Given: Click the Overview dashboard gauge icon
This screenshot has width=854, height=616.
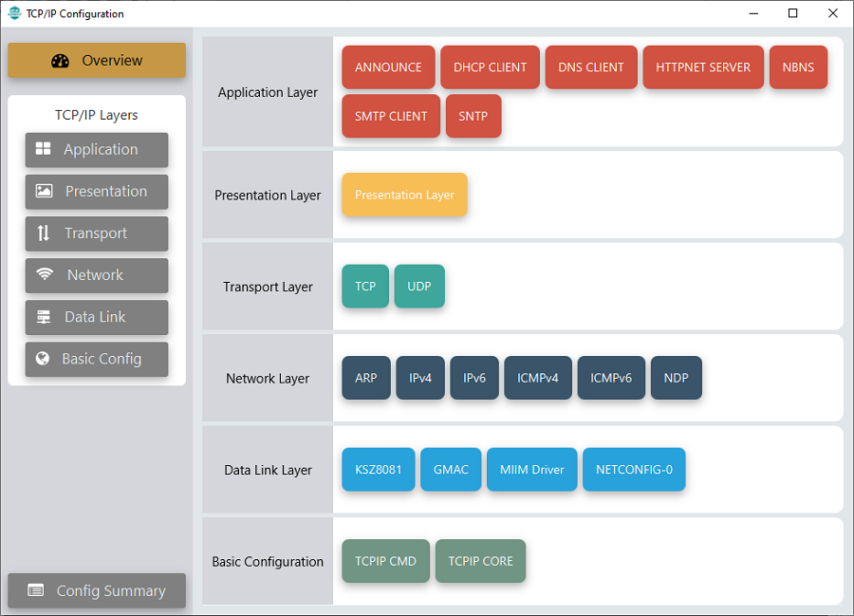Looking at the screenshot, I should pyautogui.click(x=60, y=61).
